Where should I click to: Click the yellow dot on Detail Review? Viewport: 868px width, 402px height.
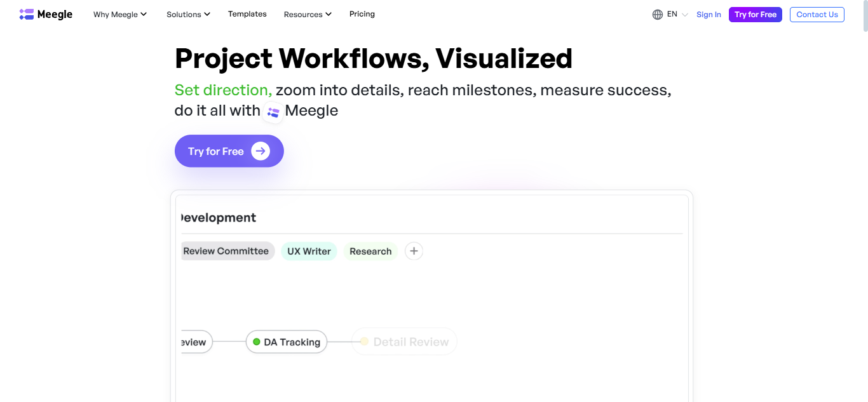365,342
